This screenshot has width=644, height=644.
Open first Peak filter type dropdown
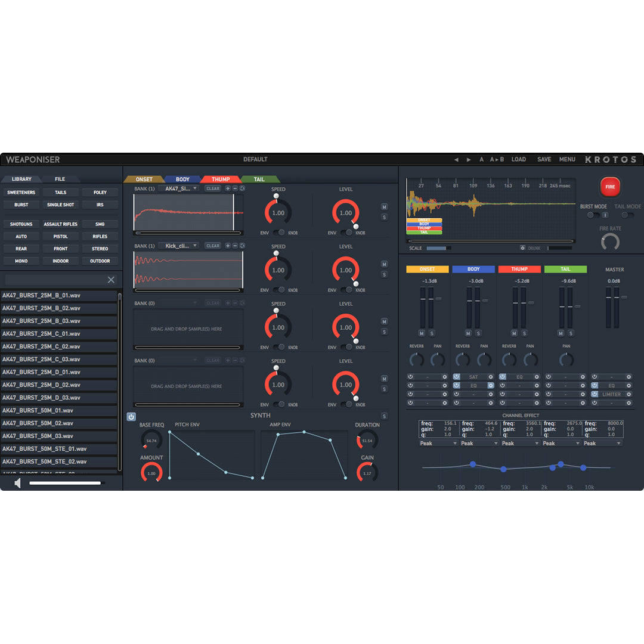pos(438,444)
